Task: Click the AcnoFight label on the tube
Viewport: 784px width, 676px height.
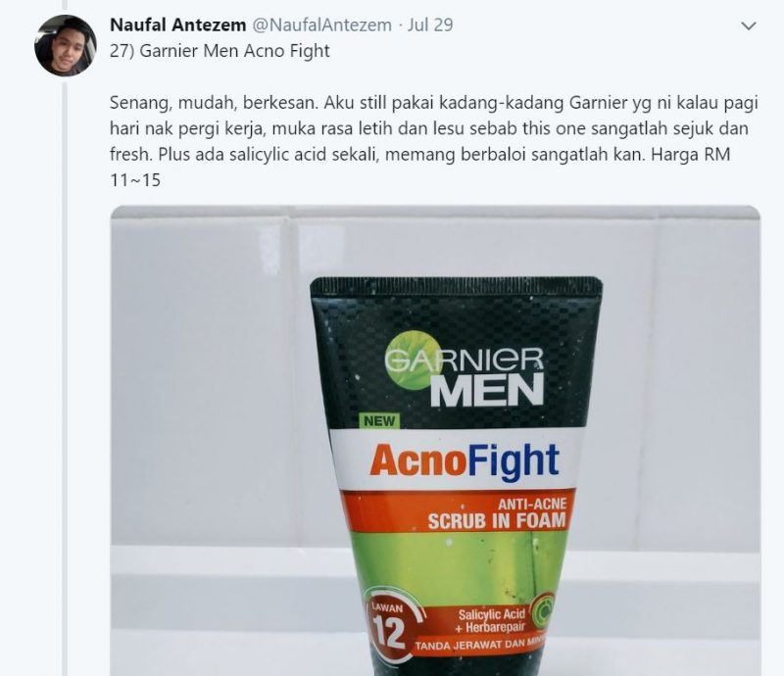Action: [465, 460]
